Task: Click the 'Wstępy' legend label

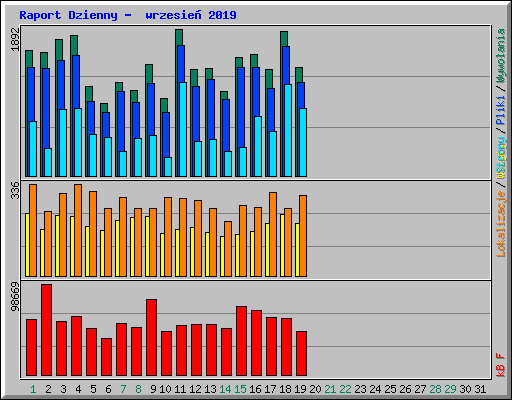Action: [501, 158]
